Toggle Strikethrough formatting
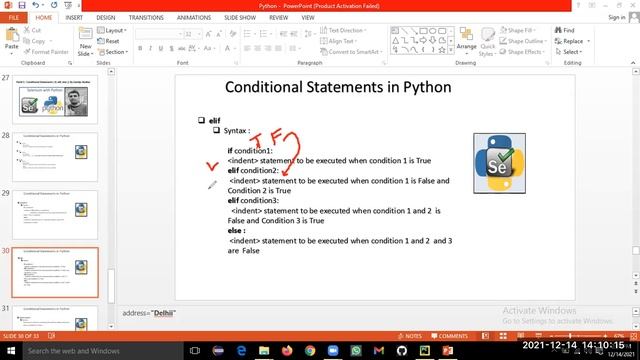Screen dimensions: 640x360 pos(181,48)
